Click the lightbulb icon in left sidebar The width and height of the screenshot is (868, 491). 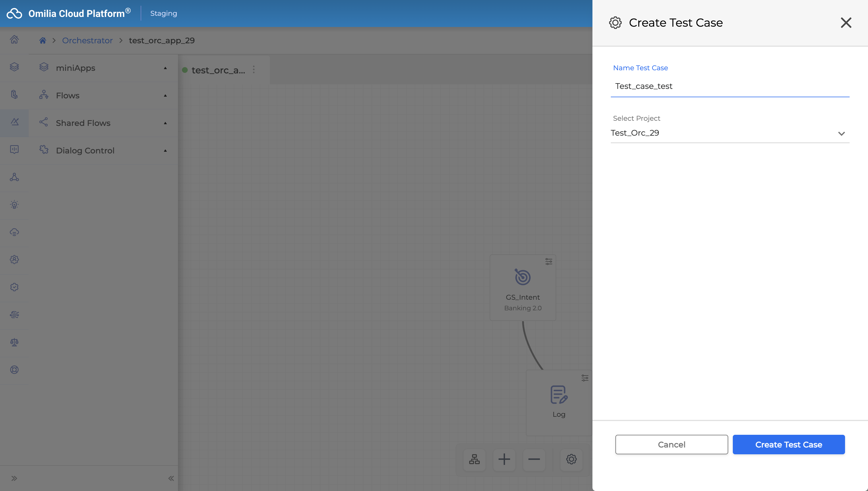point(14,205)
